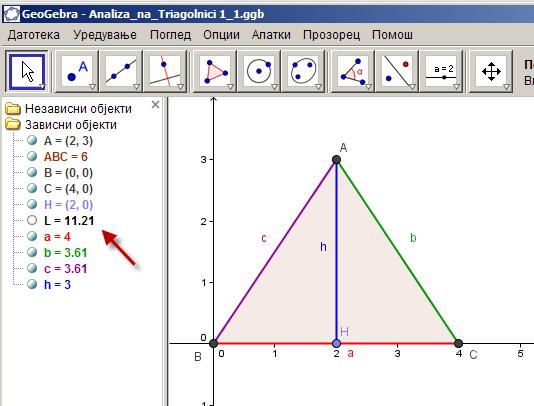Close the algebra view panel
The image size is (534, 406).
(x=155, y=105)
